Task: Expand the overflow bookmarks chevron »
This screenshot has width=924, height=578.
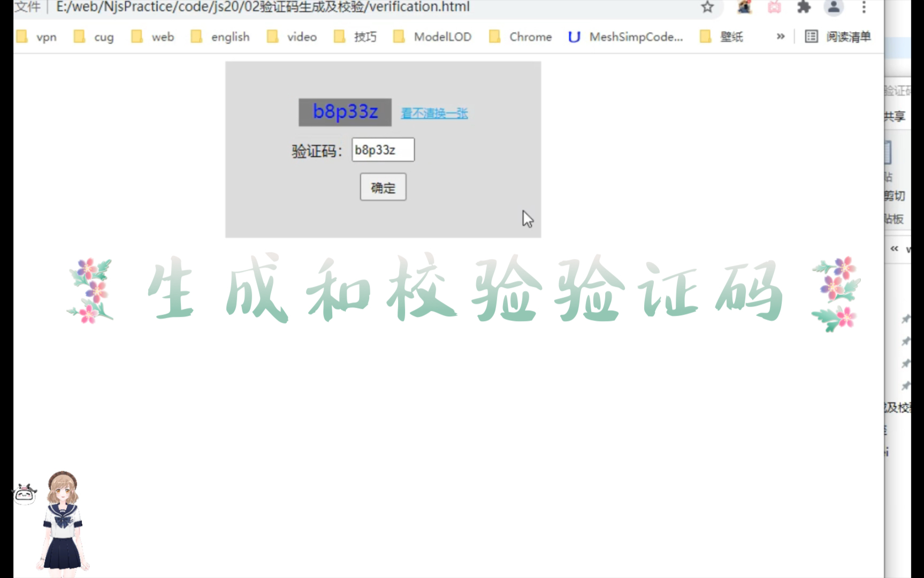Action: pyautogui.click(x=780, y=36)
